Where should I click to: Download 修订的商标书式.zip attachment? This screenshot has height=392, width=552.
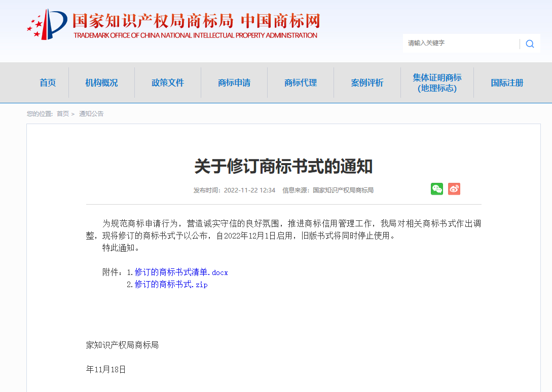pos(171,285)
